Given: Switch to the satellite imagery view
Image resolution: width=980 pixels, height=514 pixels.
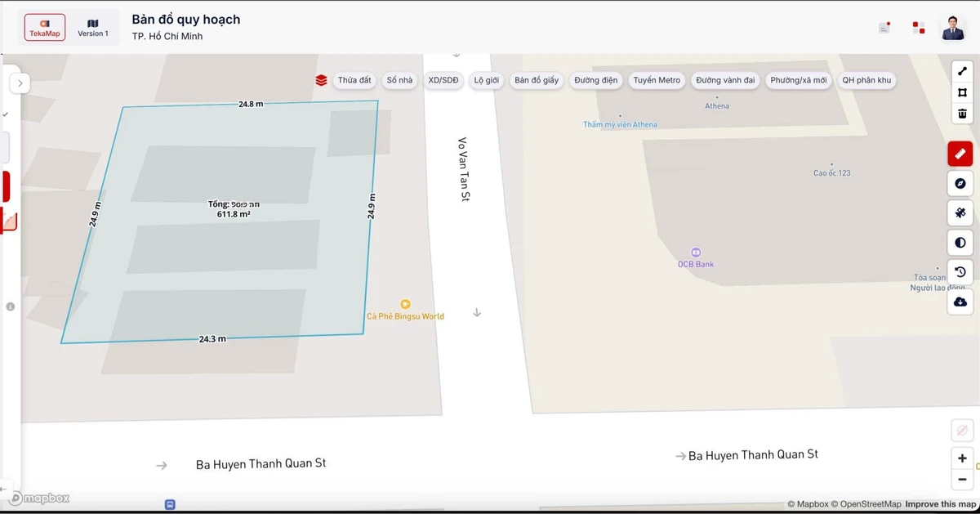Looking at the screenshot, I should click(960, 213).
